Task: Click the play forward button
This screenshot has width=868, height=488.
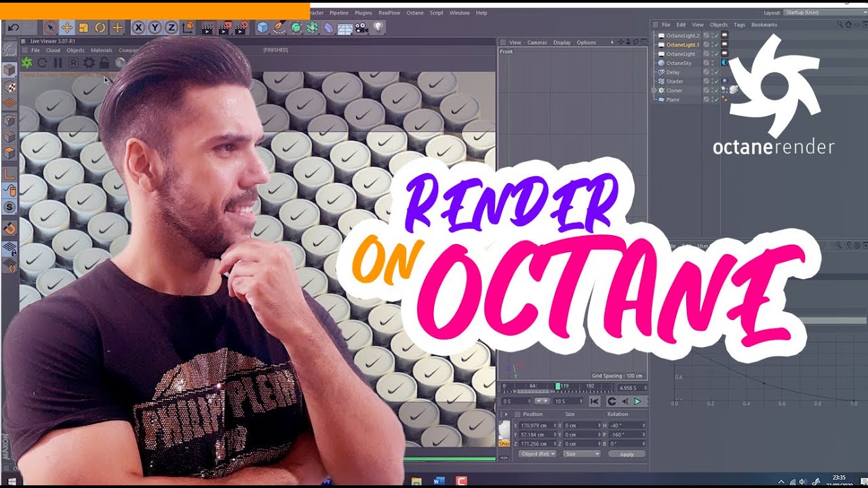Action: click(637, 401)
